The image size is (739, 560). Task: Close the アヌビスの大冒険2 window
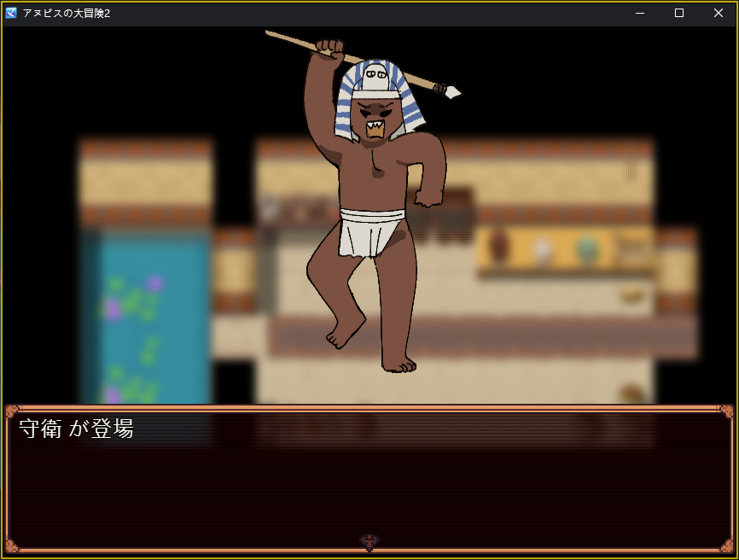(x=718, y=13)
